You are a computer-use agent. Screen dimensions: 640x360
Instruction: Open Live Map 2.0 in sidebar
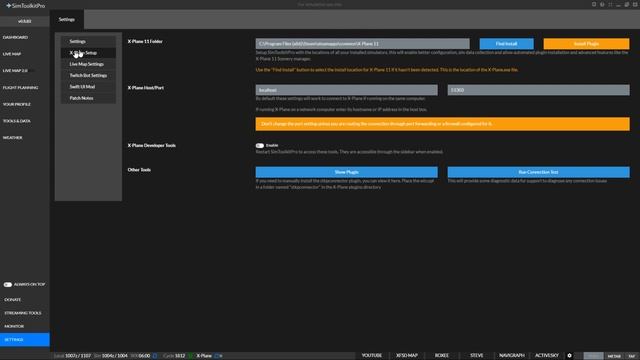tap(15, 71)
